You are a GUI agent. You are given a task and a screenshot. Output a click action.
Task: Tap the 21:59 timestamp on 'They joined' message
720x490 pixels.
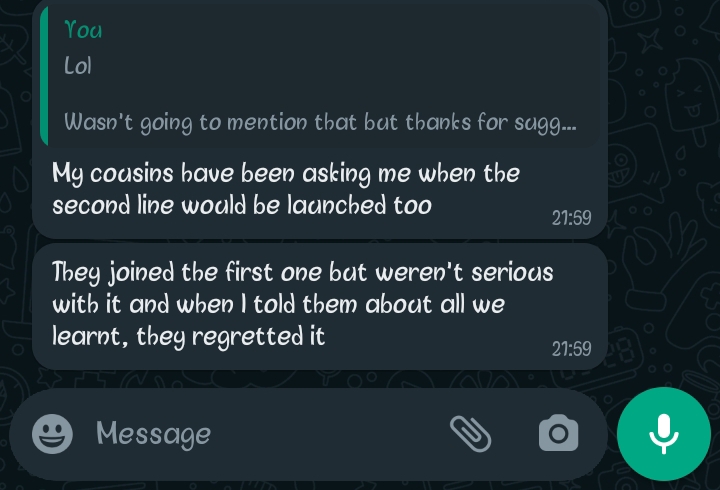pyautogui.click(x=571, y=349)
